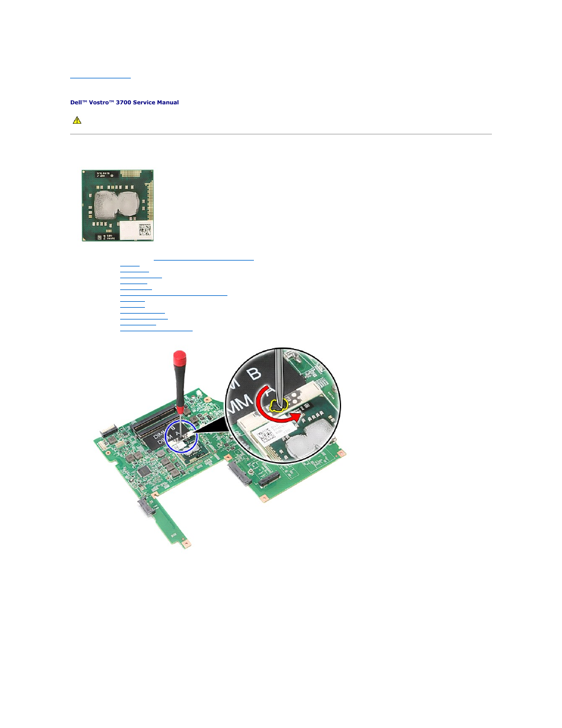Select the Dell Vostro 3700 Service Manual heading
Viewport: 562px width, 728px height.
pos(124,103)
